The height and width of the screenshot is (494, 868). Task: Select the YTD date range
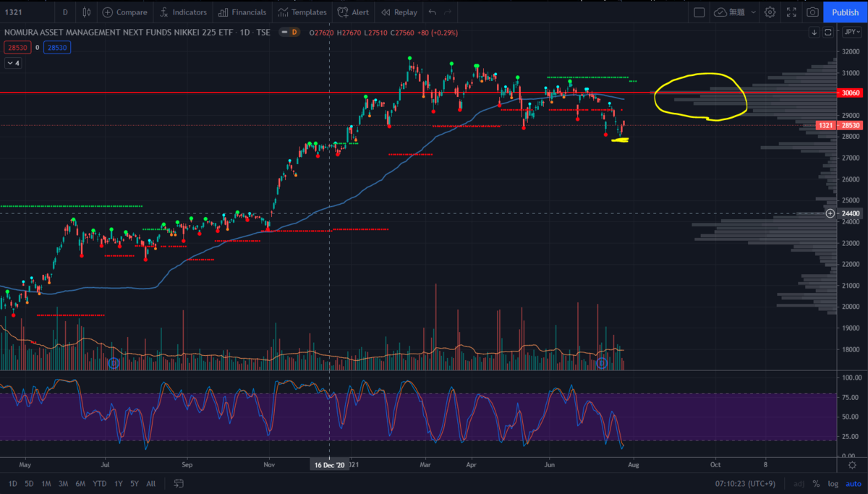(x=101, y=483)
